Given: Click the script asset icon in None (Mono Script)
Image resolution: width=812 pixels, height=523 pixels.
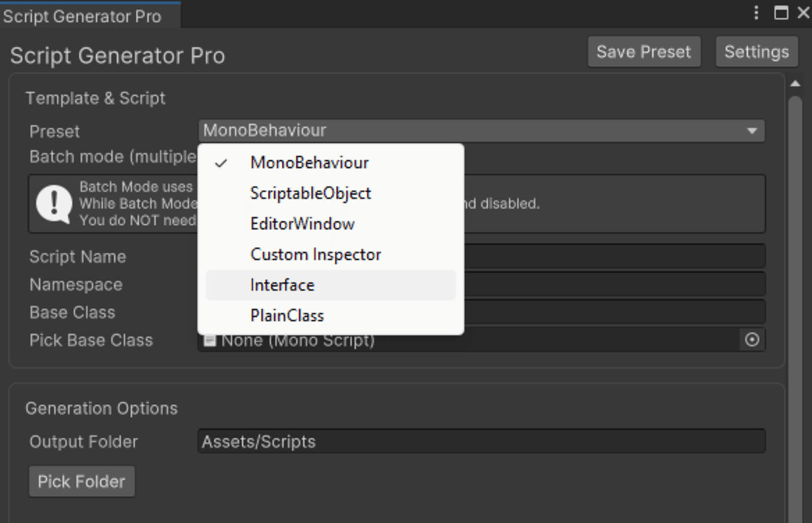Looking at the screenshot, I should [209, 340].
